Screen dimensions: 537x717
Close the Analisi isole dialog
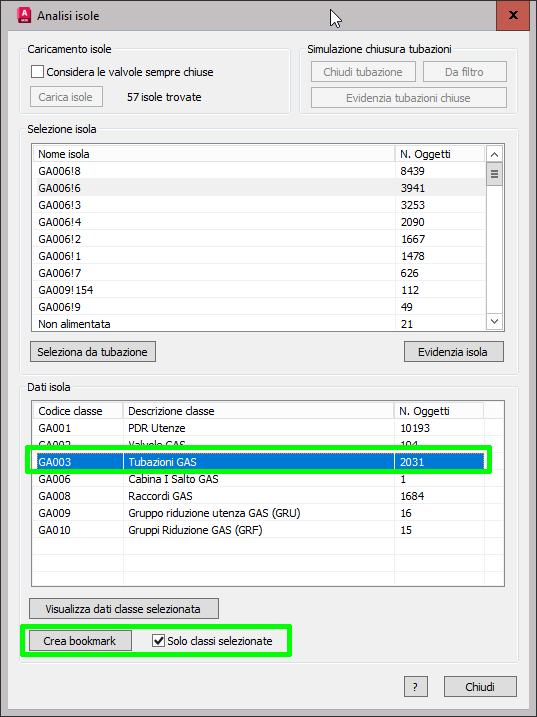[x=513, y=16]
